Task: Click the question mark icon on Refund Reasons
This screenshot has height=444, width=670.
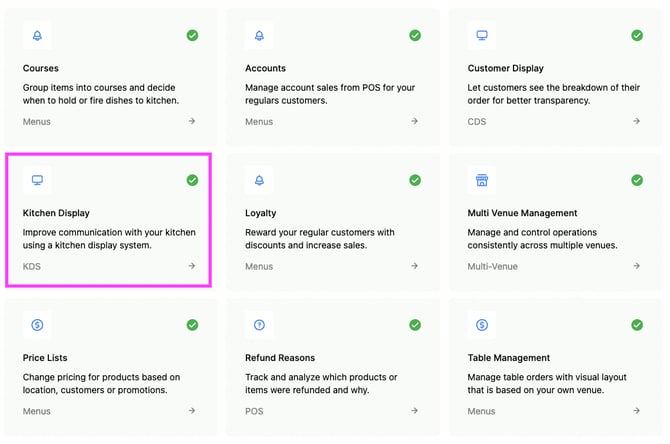Action: click(x=259, y=325)
